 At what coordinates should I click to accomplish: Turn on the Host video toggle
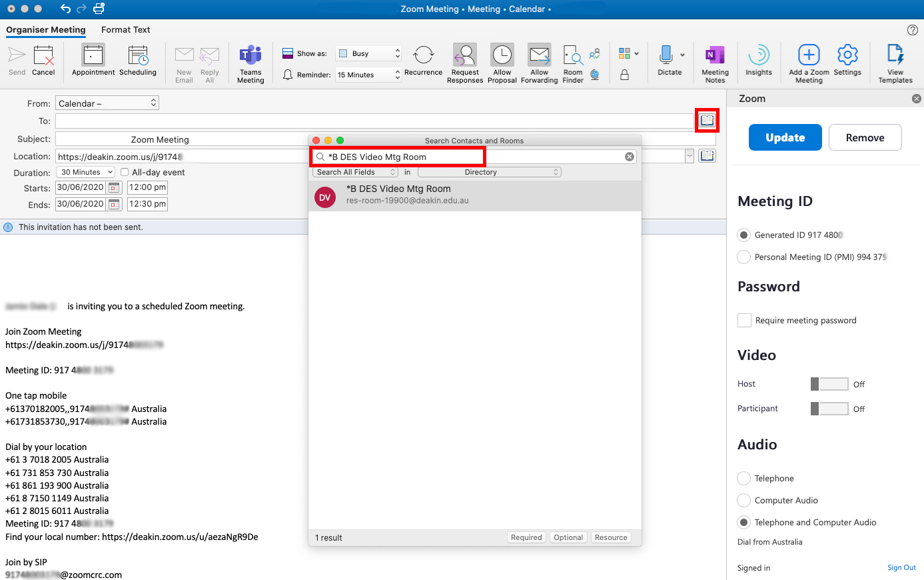(x=829, y=384)
